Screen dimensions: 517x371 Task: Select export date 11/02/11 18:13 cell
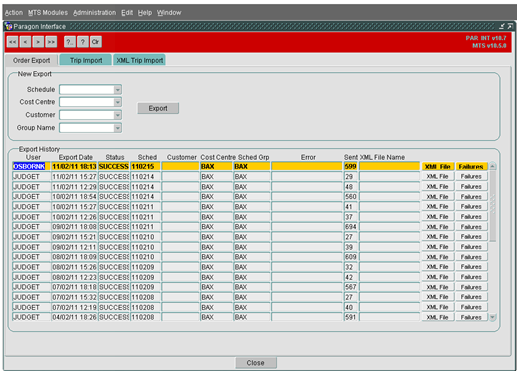tap(74, 166)
